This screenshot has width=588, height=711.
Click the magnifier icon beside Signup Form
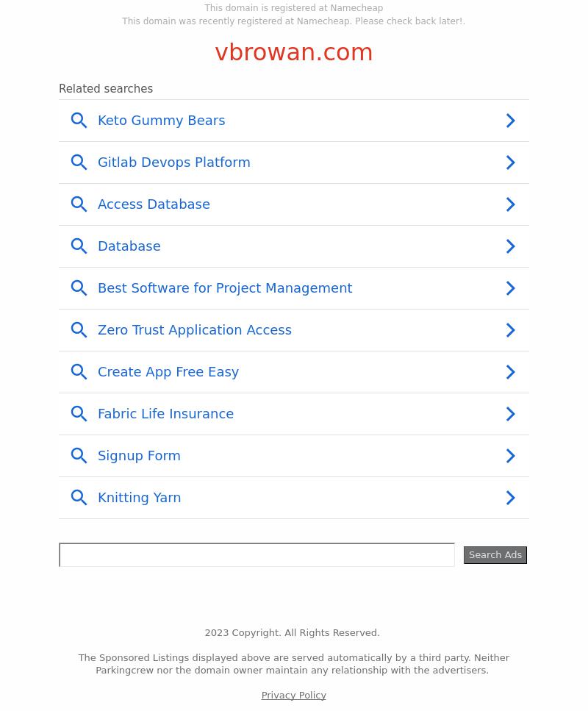79,456
